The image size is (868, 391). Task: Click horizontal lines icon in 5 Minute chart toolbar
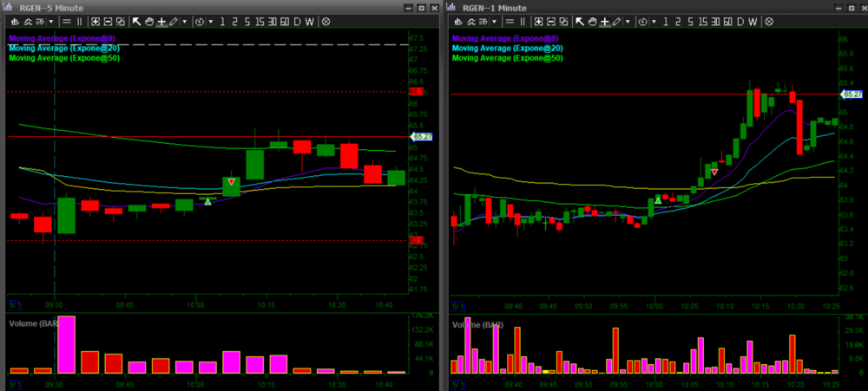[x=68, y=21]
